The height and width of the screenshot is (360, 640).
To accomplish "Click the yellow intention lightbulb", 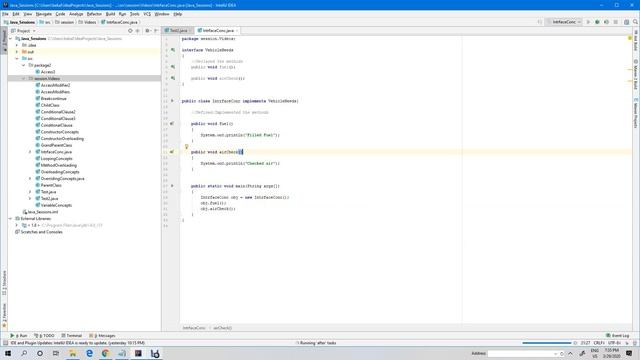I will click(187, 147).
